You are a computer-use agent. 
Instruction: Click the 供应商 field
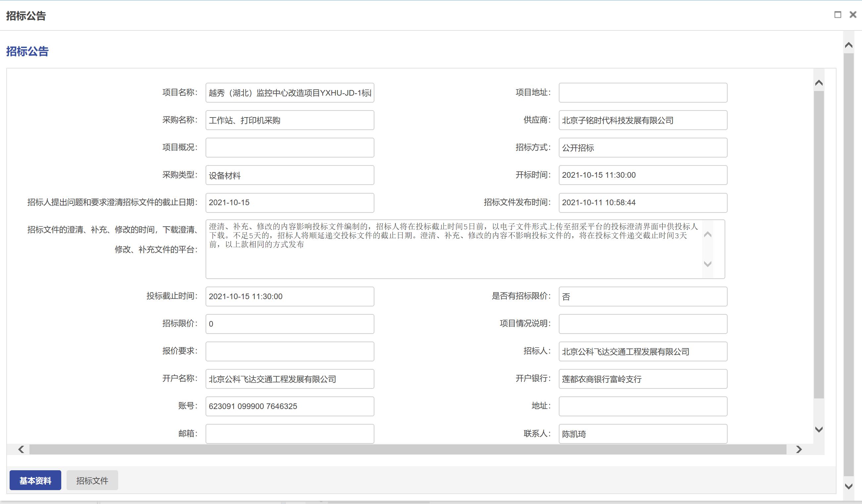pyautogui.click(x=643, y=120)
